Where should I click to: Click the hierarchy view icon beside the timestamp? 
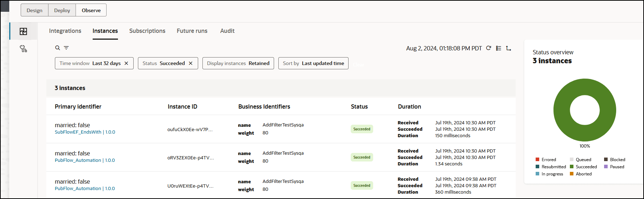[x=509, y=48]
